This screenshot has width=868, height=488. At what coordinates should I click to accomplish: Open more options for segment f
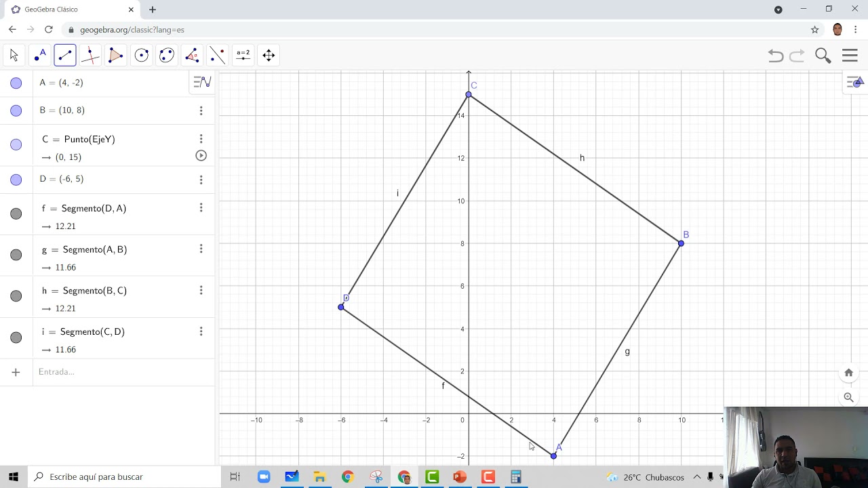click(201, 208)
